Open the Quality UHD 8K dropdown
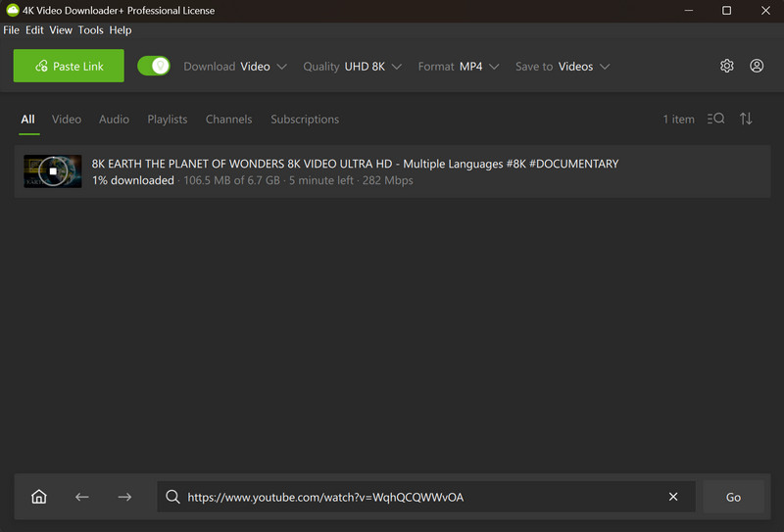 click(x=353, y=67)
